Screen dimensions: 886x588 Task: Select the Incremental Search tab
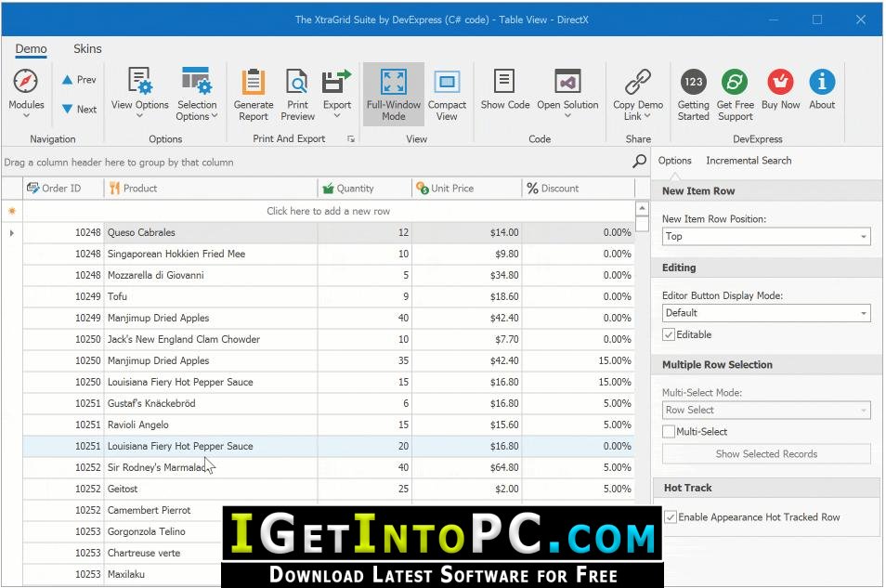tap(749, 161)
